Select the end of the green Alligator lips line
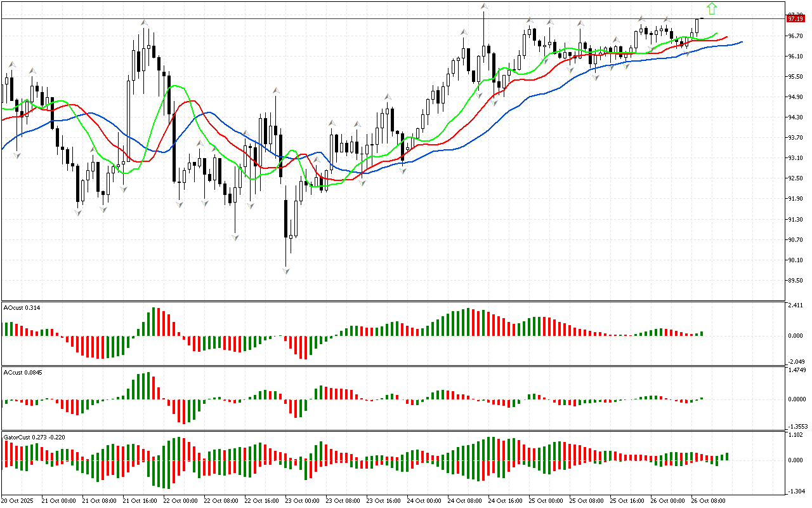 point(717,33)
